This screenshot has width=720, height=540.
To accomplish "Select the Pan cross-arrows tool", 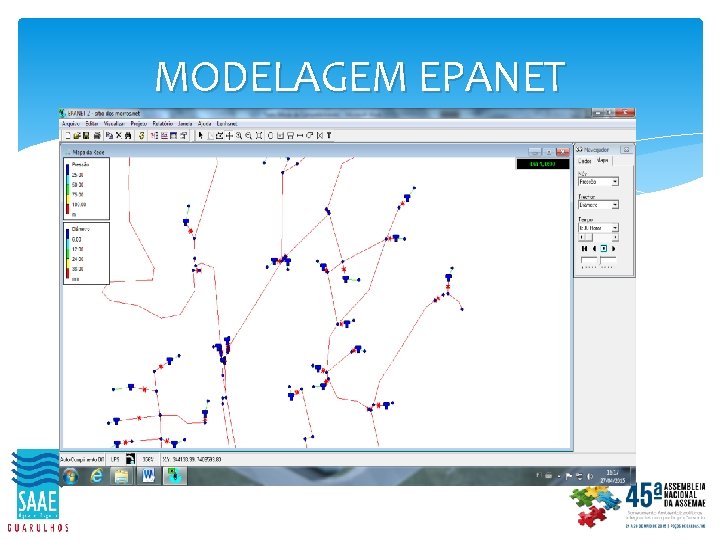I will point(229,135).
